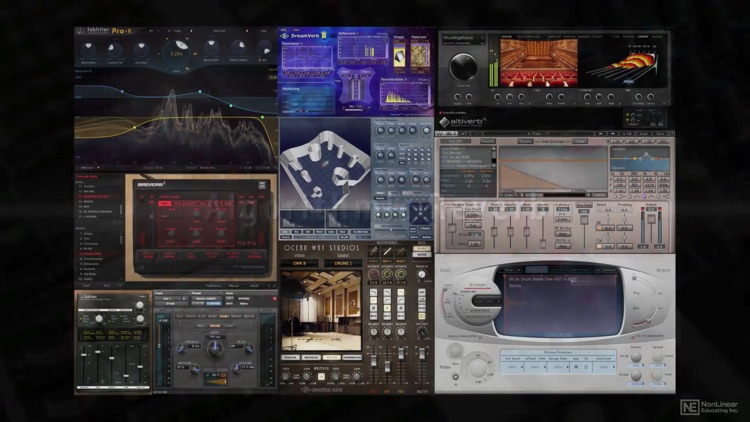Click the Brightness knob in FabFilter Pro-R
The width and height of the screenshot is (750, 422).
pos(88,49)
